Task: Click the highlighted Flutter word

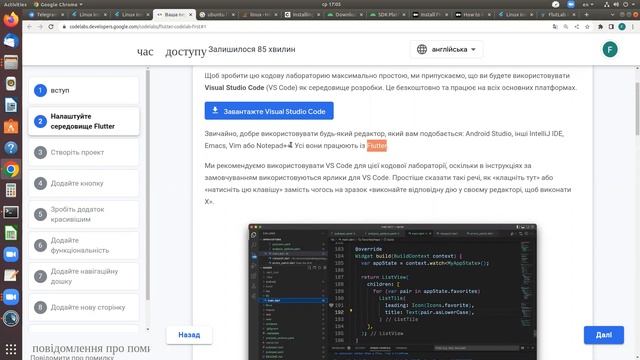Action: coord(376,146)
